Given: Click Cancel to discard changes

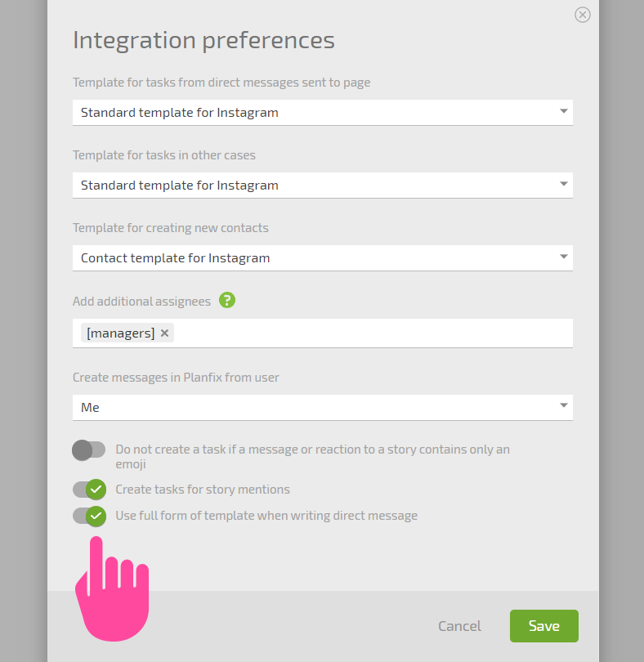Looking at the screenshot, I should coord(459,626).
